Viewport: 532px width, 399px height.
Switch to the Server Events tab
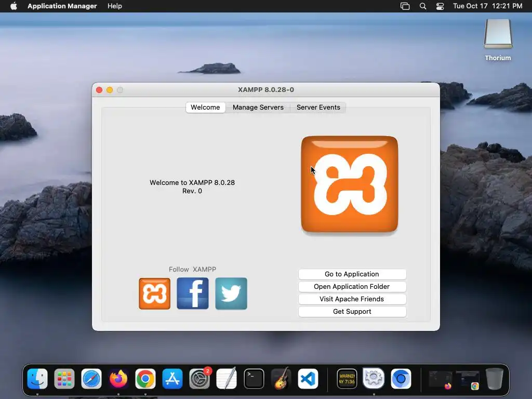pyautogui.click(x=318, y=107)
